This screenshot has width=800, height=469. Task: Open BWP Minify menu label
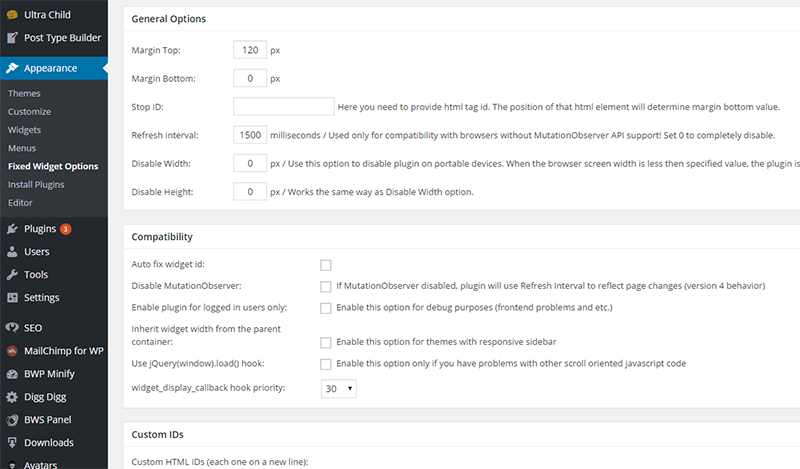(x=49, y=374)
